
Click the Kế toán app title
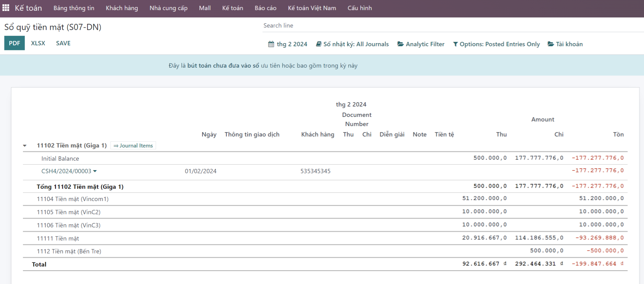pos(28,8)
